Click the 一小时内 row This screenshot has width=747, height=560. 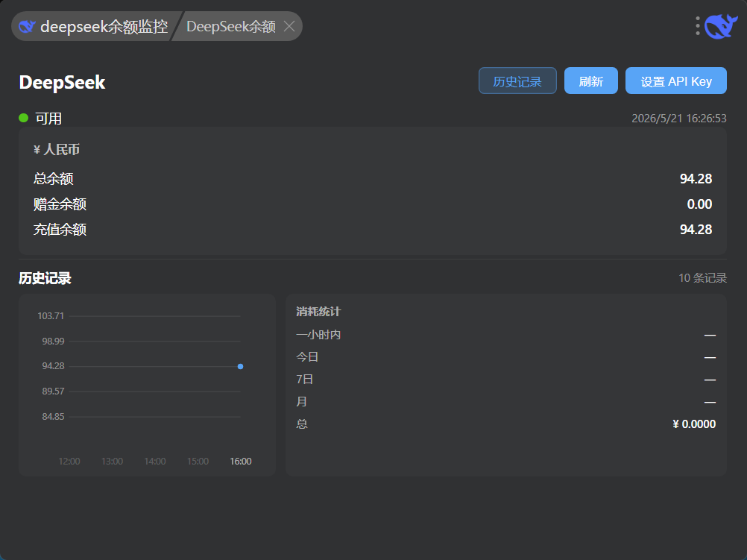click(x=506, y=335)
